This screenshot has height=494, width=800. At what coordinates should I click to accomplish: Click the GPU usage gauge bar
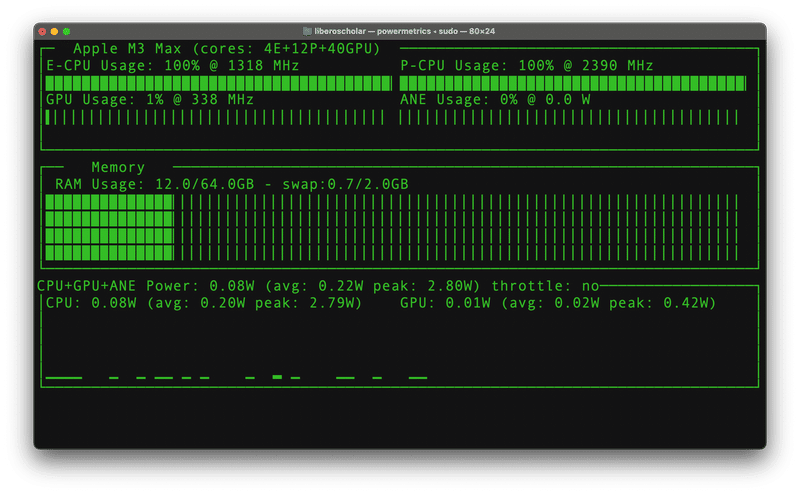tap(214, 117)
